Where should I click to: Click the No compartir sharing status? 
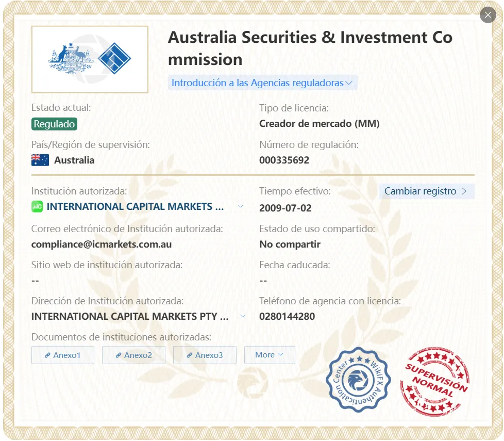pyautogui.click(x=290, y=244)
